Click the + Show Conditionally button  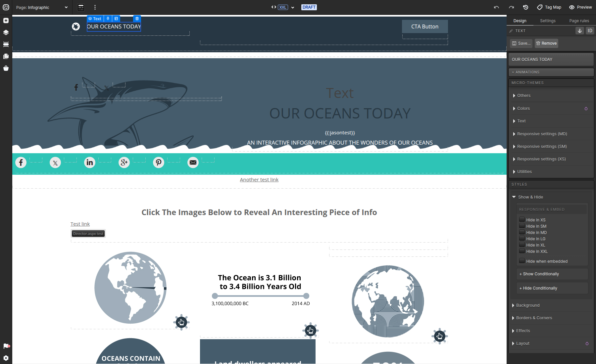552,274
